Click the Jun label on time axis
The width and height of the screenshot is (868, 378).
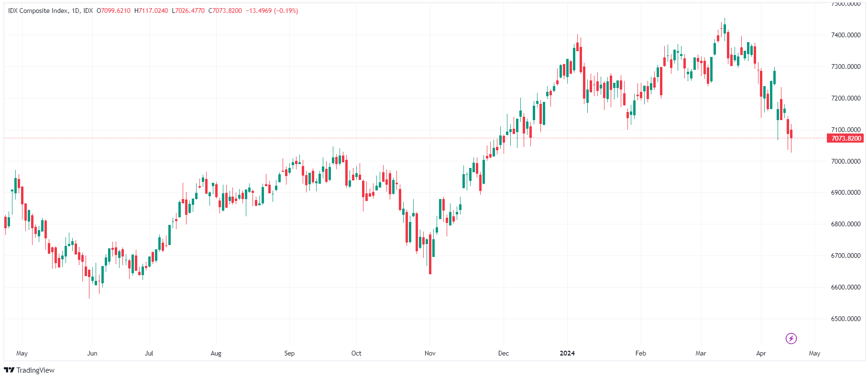click(x=92, y=353)
